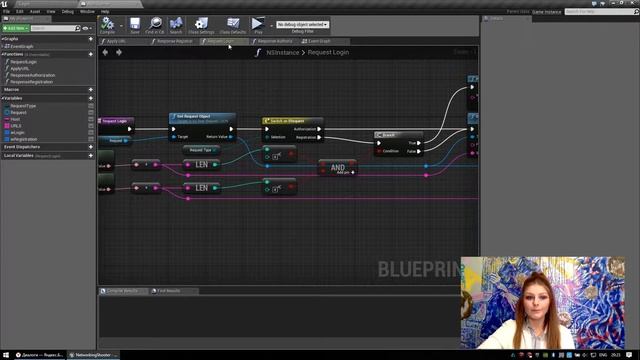The width and height of the screenshot is (640, 360).
Task: Click the Game Instance parent class link
Action: (x=547, y=12)
